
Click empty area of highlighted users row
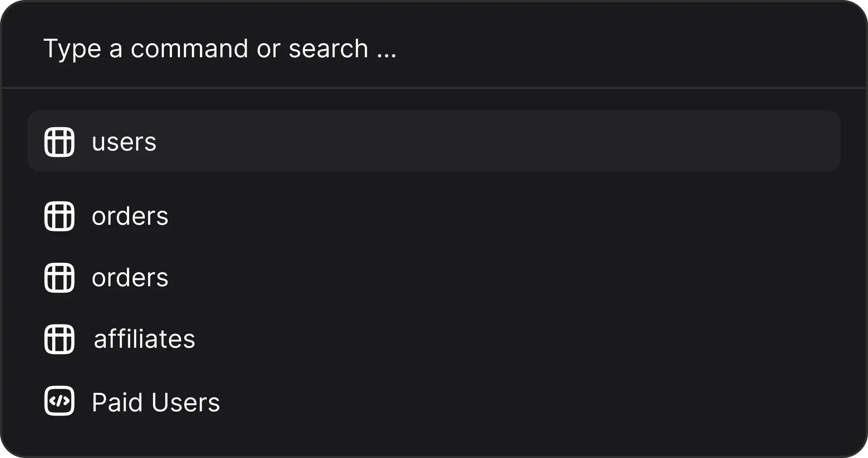click(509, 141)
